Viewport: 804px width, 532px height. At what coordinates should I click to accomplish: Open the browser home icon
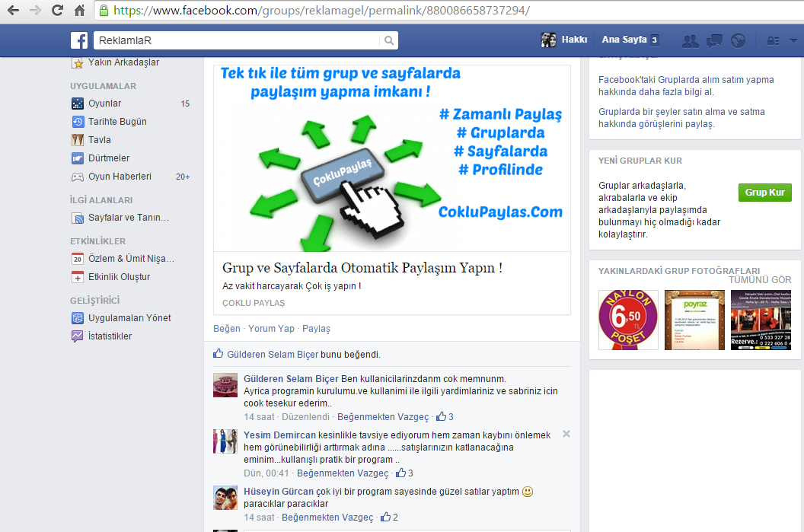pyautogui.click(x=79, y=10)
